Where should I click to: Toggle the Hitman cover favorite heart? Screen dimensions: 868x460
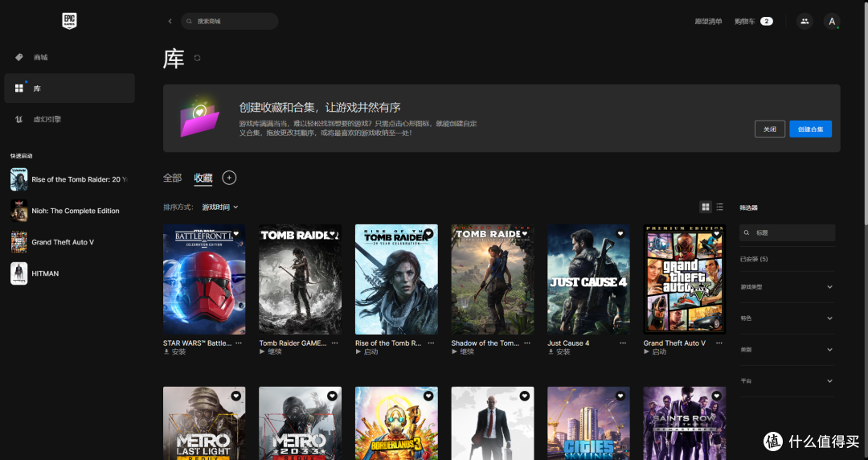[x=524, y=396]
